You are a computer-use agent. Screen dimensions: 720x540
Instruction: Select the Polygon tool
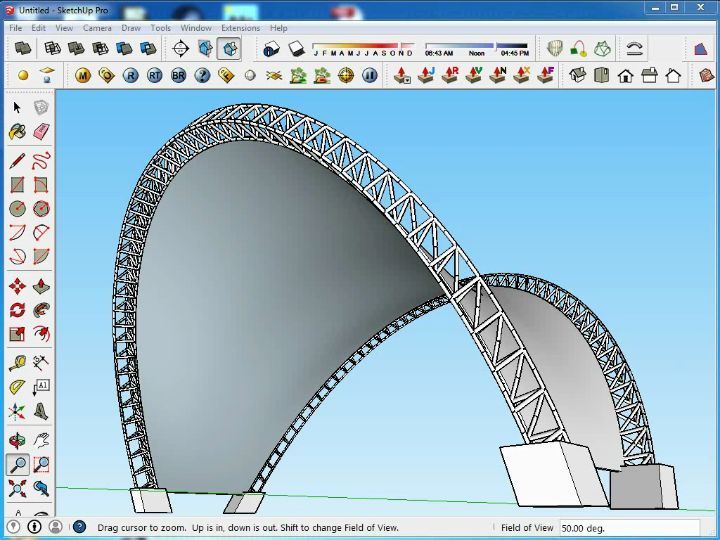tap(41, 209)
